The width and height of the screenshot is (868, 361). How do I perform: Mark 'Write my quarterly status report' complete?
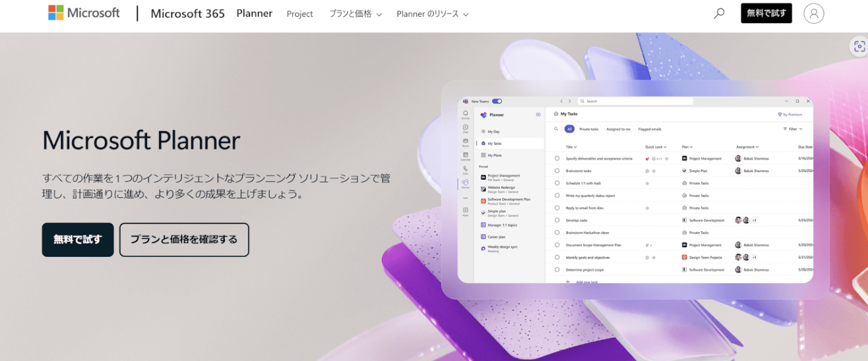pos(557,196)
